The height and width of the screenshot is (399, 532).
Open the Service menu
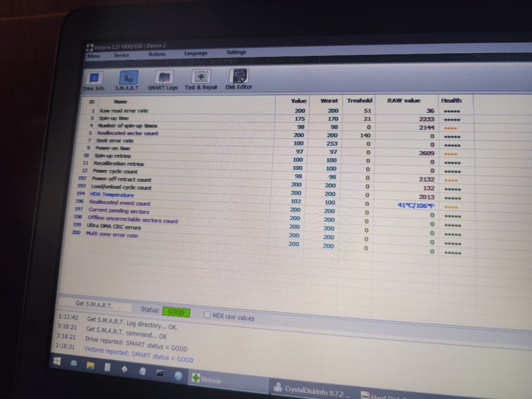[x=121, y=55]
